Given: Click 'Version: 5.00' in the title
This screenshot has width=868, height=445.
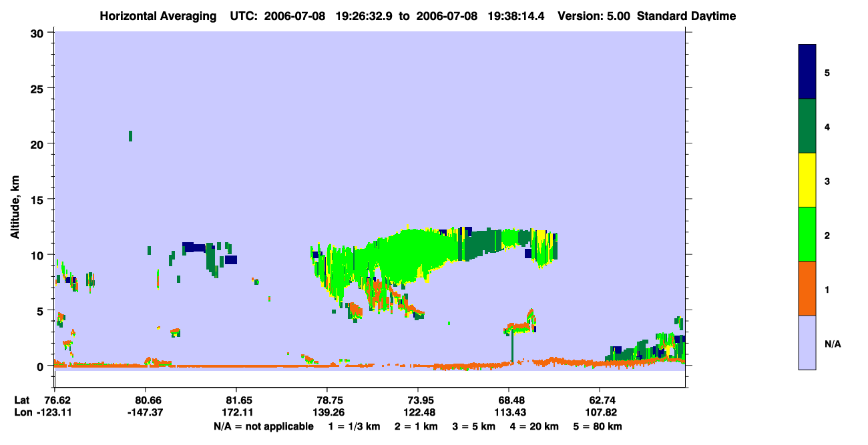Looking at the screenshot, I should 593,16.
